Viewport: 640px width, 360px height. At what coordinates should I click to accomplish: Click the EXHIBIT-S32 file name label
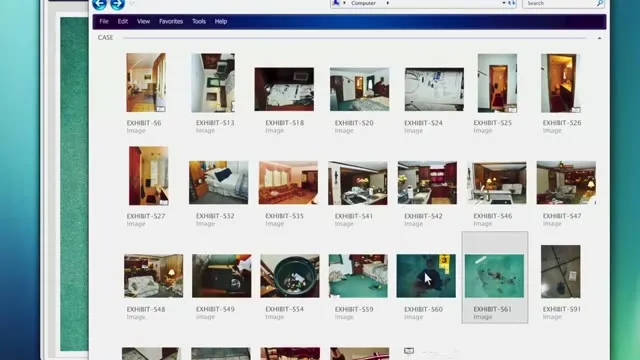[x=215, y=216]
